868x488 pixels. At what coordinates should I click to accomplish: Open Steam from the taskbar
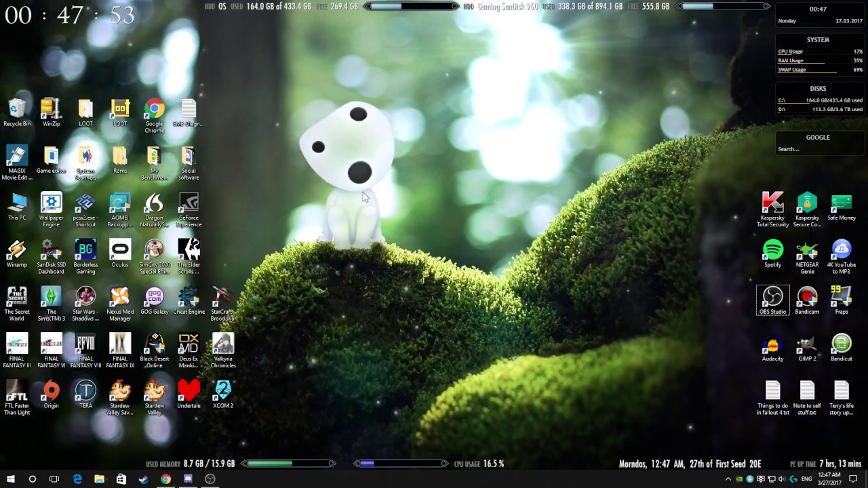click(x=143, y=479)
